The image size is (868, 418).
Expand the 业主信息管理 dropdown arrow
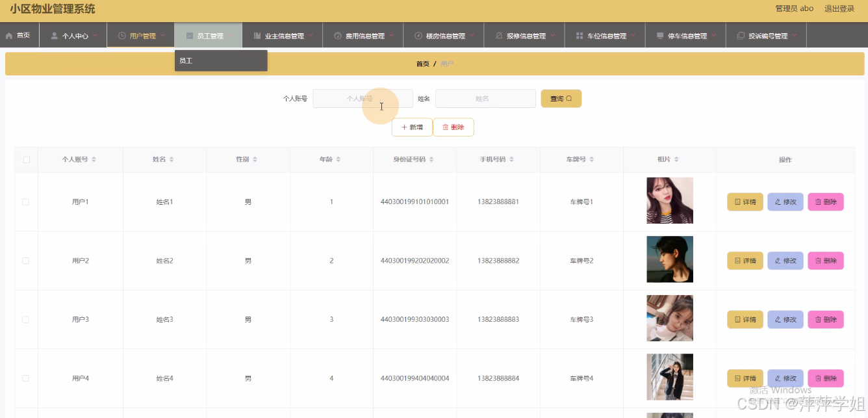(x=311, y=36)
